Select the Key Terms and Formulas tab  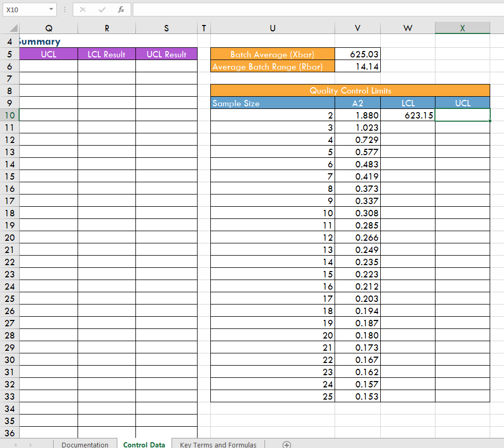click(217, 444)
